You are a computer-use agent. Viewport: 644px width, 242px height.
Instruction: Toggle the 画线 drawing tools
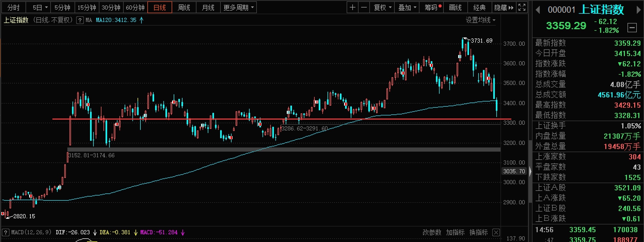pos(455,7)
